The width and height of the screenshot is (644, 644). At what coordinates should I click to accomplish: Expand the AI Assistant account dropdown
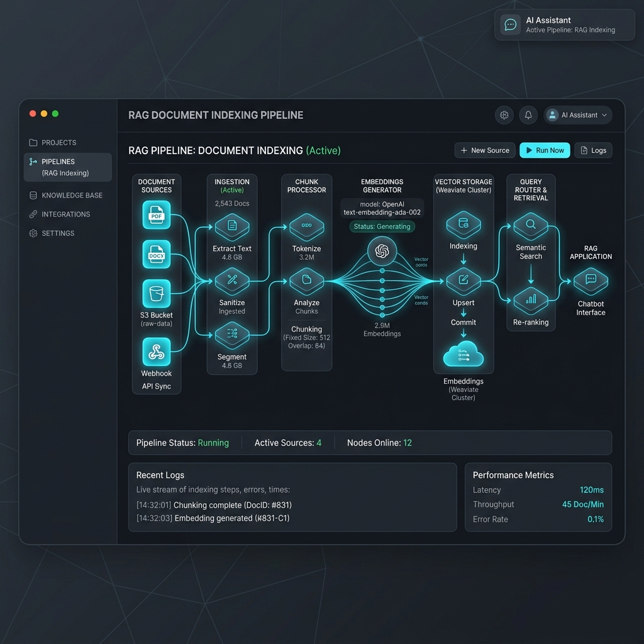[578, 115]
